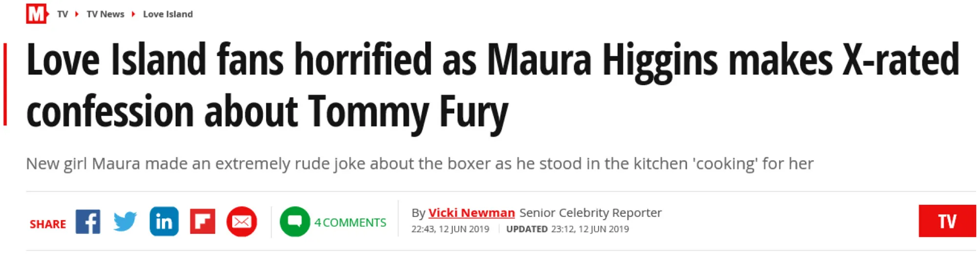The width and height of the screenshot is (980, 255).
Task: Click the 22:43 published timestamp
Action: point(450,229)
